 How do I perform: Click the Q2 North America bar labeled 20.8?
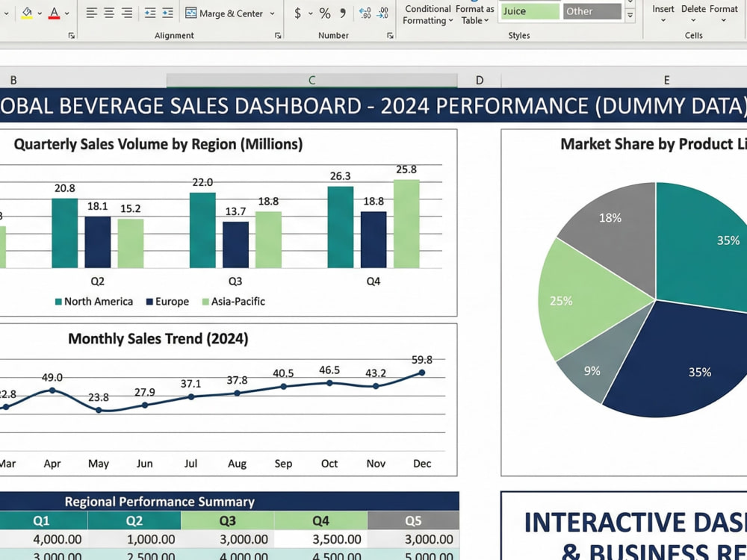65,233
